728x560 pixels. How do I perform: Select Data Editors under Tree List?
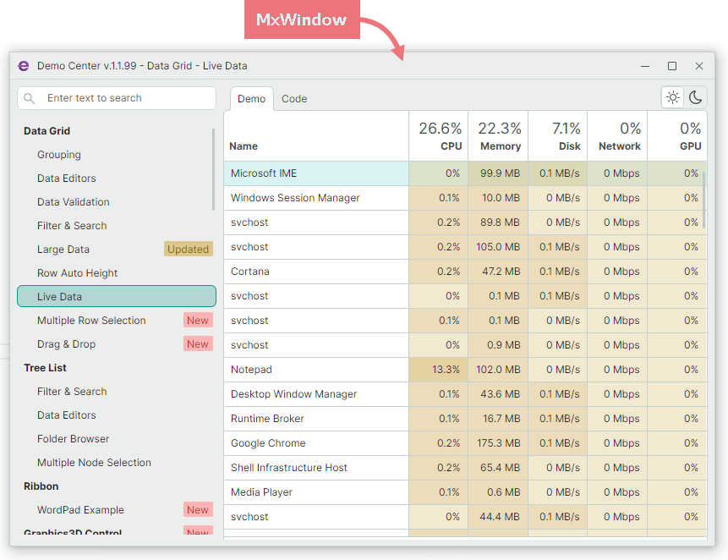tap(67, 415)
